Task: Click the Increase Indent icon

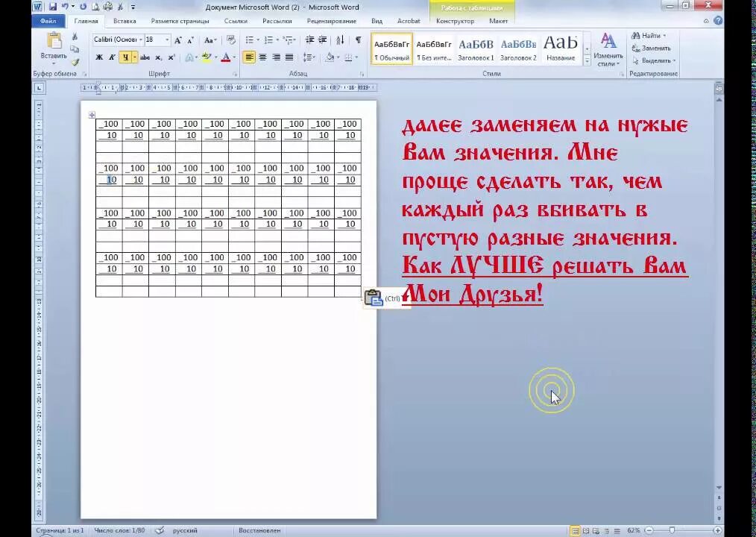Action: click(323, 40)
